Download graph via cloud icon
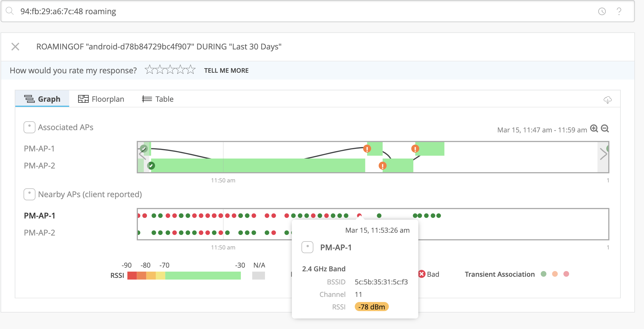Image resolution: width=644 pixels, height=329 pixels. [x=607, y=100]
